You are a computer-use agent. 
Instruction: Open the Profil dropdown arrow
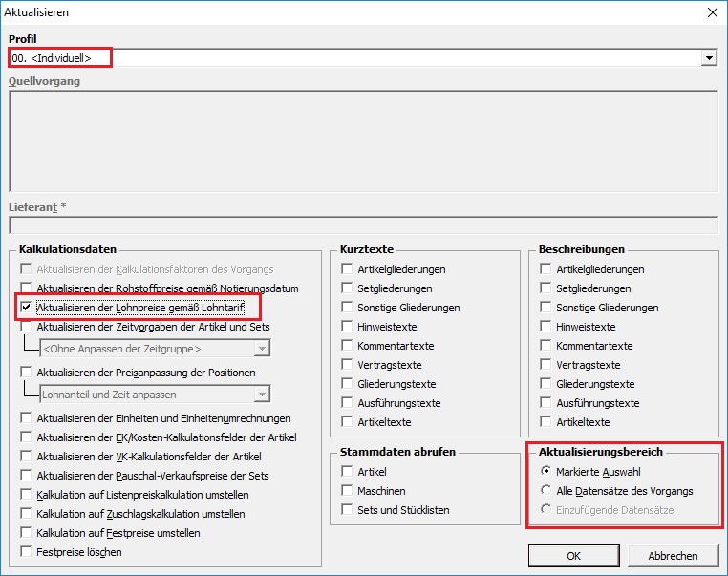tap(709, 58)
